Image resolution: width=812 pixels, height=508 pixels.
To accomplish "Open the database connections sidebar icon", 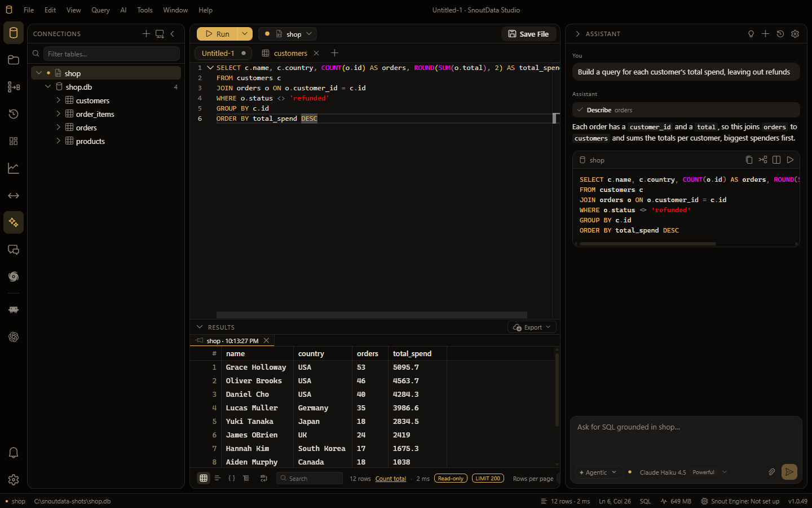I will (x=14, y=33).
